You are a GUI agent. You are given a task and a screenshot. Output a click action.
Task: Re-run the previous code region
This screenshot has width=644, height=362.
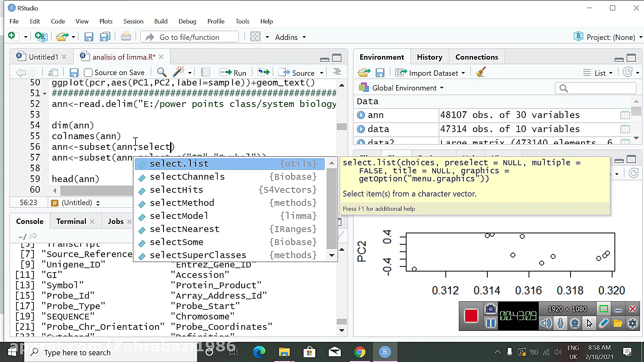tap(264, 72)
